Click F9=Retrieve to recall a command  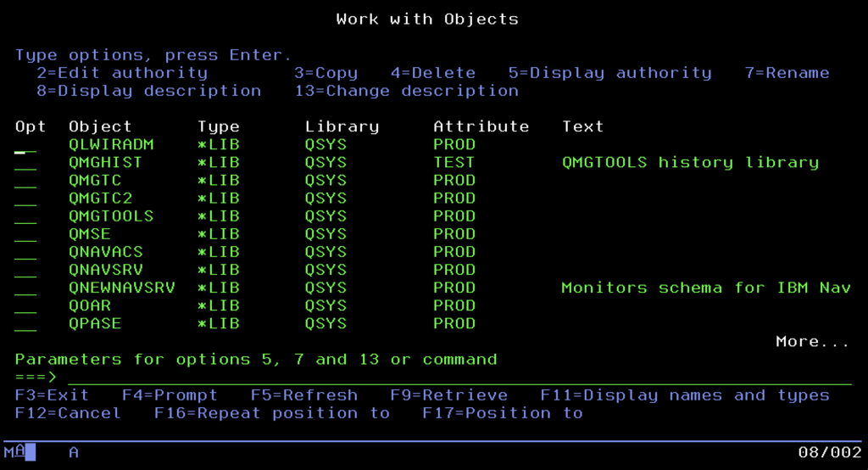point(448,395)
